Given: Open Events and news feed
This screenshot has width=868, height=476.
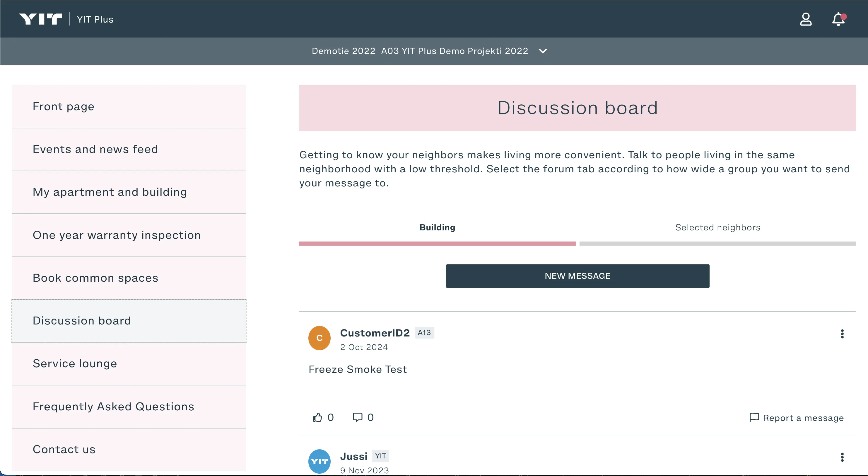Looking at the screenshot, I should click(x=129, y=149).
